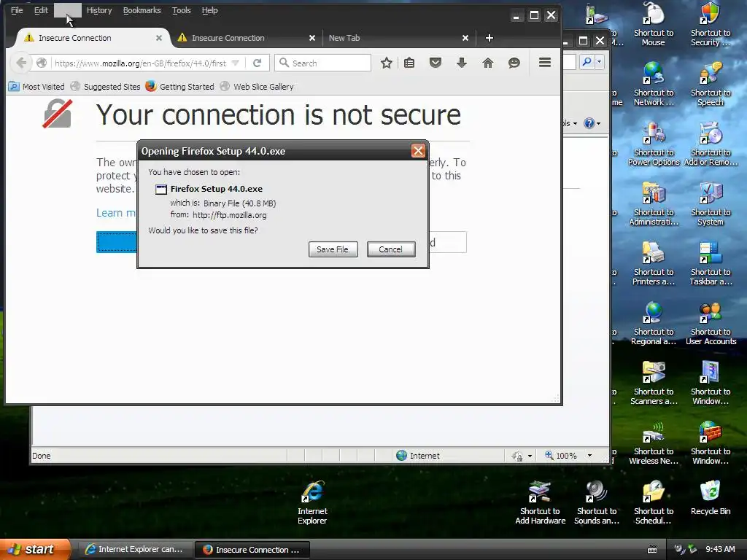This screenshot has height=560, width=747.
Task: Select Shortcut to Sounds desktop icon
Action: 597,503
